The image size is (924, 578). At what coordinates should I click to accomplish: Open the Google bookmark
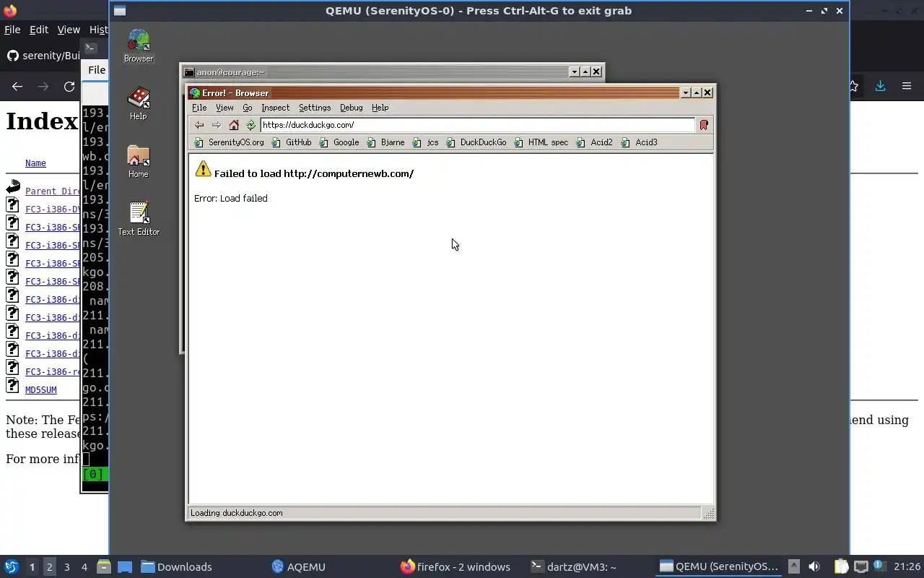339,142
